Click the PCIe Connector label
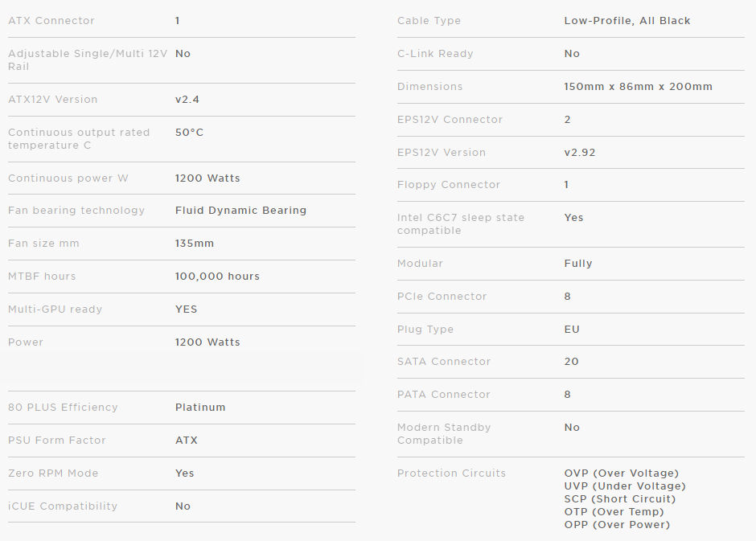 point(442,297)
